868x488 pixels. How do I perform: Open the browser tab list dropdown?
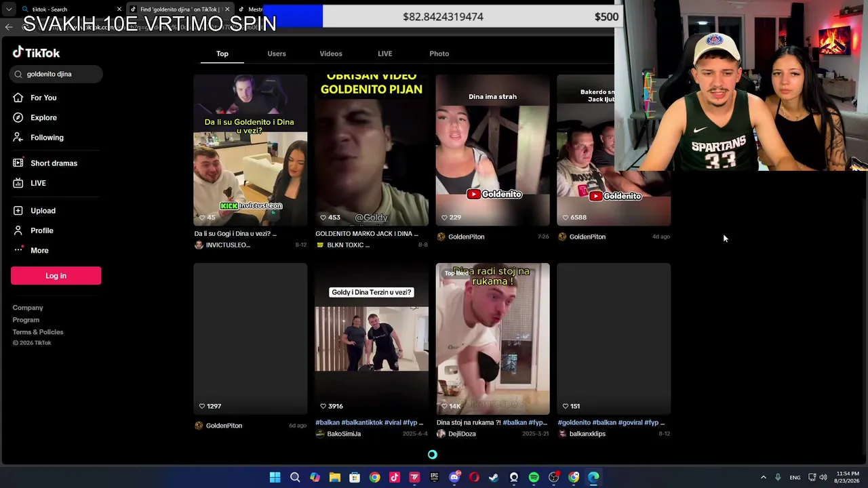click(9, 9)
